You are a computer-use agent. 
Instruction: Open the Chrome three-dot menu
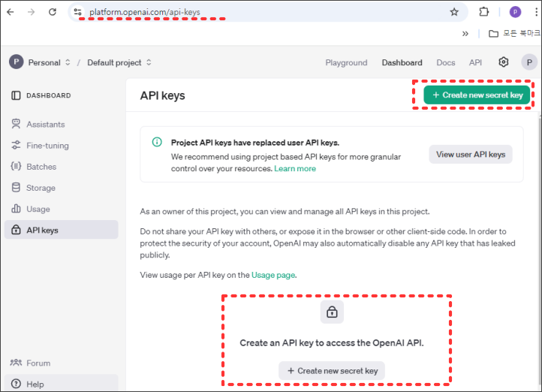pos(536,12)
